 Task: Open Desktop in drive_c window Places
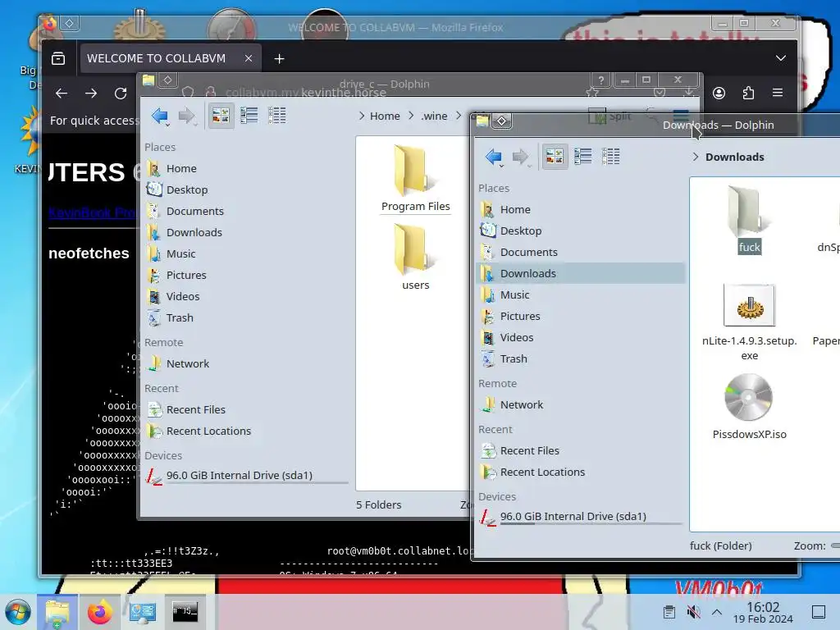[246, 190]
